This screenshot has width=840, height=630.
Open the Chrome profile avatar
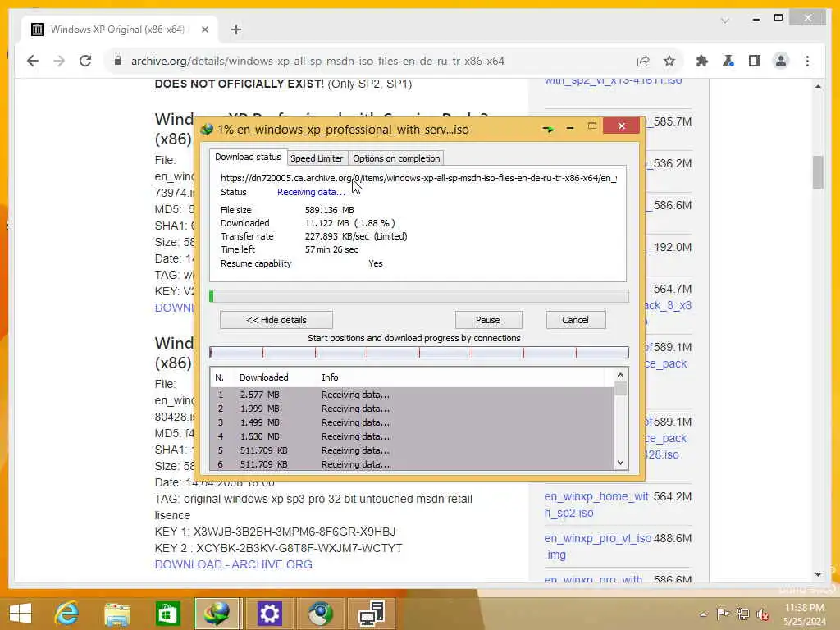click(x=781, y=61)
